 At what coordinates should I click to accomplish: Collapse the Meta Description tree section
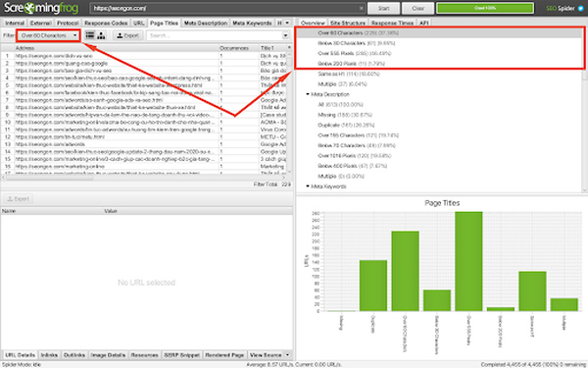[308, 94]
